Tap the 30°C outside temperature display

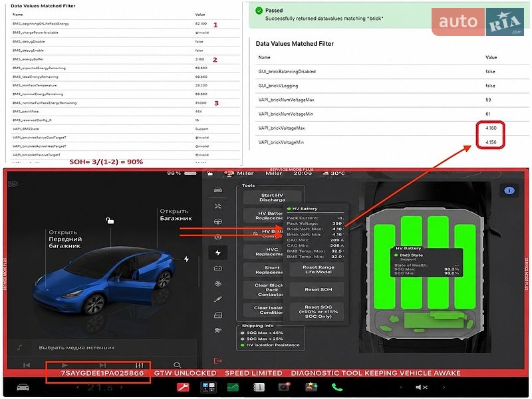334,174
